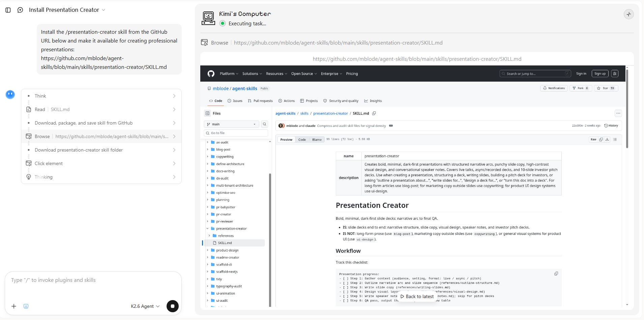This screenshot has width=644, height=320.
Task: Select SKILL.md in the file tree
Action: pyautogui.click(x=234, y=243)
